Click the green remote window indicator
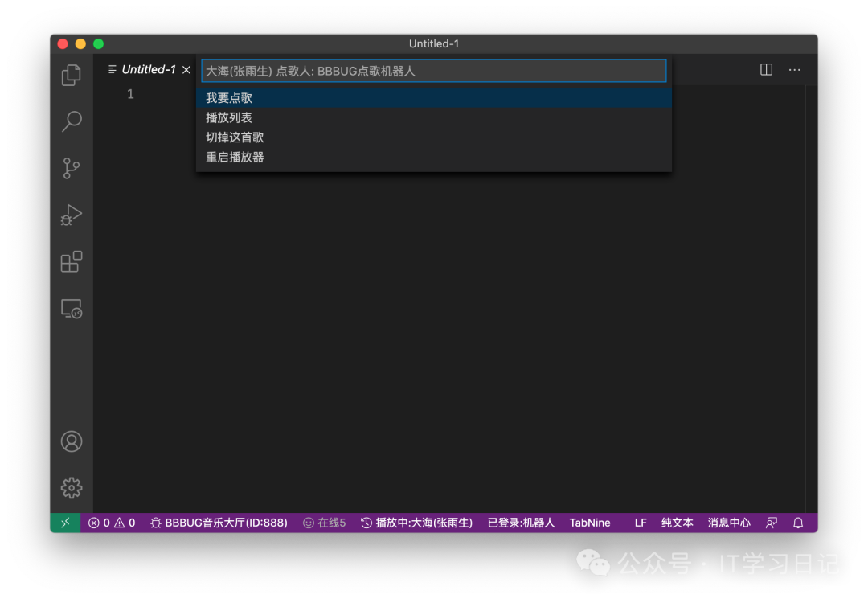The image size is (868, 599). (65, 523)
